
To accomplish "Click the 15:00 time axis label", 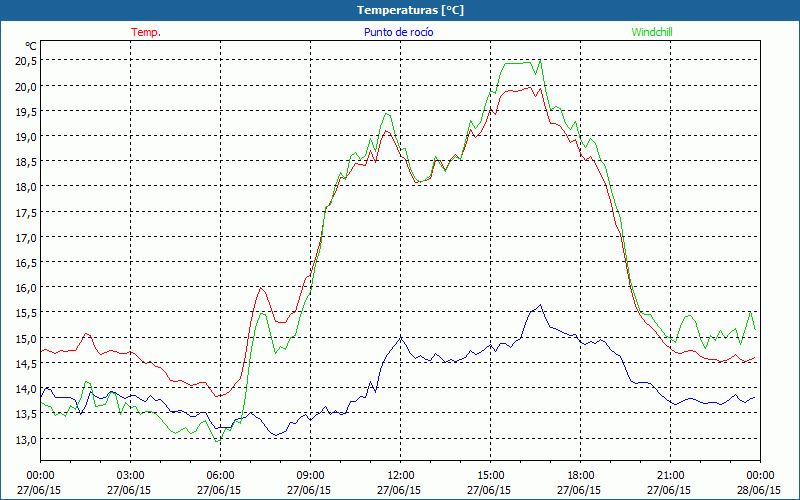I will [490, 476].
